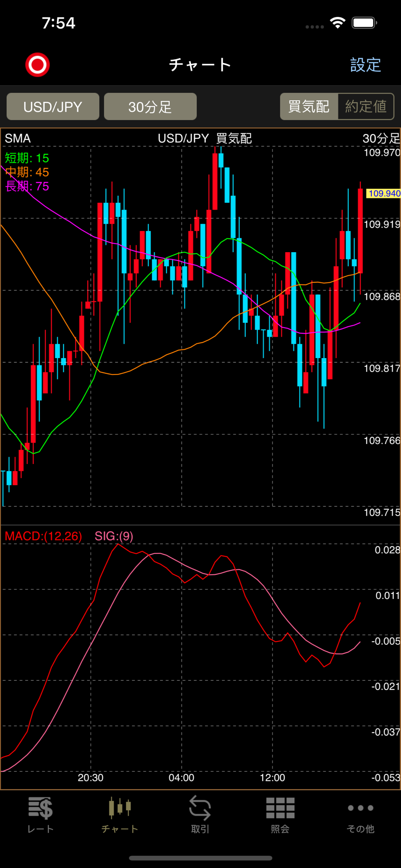The width and height of the screenshot is (401, 868).
Task: Tap the red circle logo icon
Action: coord(38,65)
